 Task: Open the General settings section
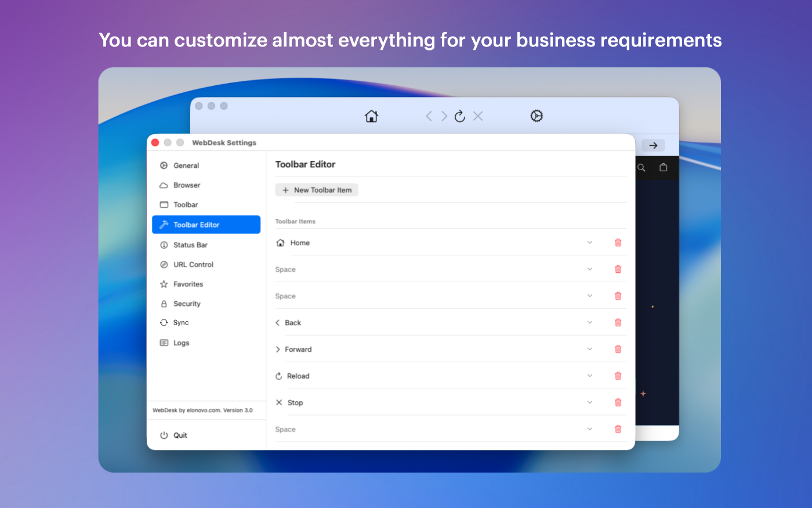(186, 165)
